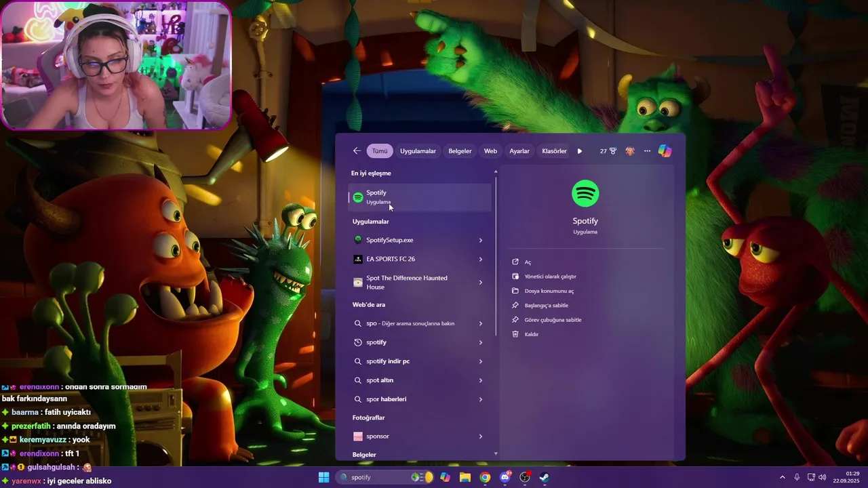Expand the 'spor haberleri' suggestion
This screenshot has width=868, height=488.
click(x=481, y=399)
